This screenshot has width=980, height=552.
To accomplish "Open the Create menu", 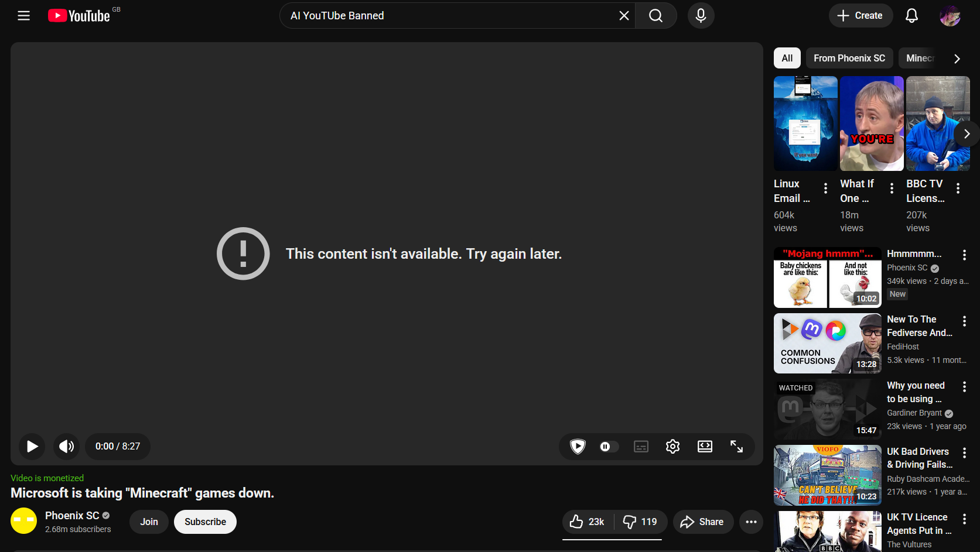I will click(x=861, y=16).
